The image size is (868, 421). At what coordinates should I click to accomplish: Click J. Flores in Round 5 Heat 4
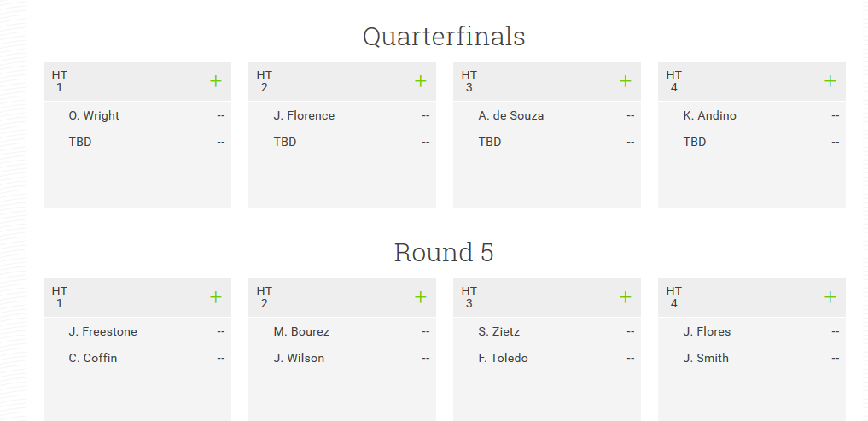707,332
